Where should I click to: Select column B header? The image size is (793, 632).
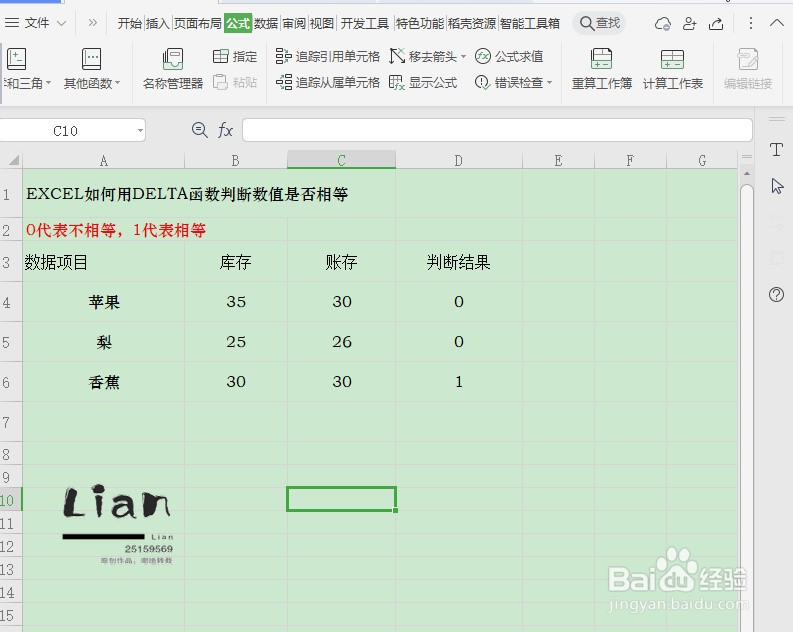pyautogui.click(x=236, y=160)
